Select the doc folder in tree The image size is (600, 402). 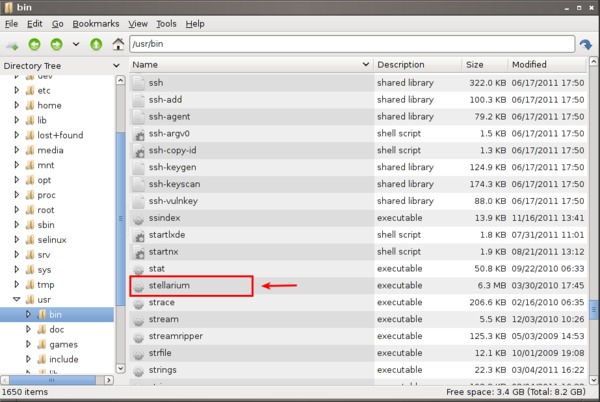(x=56, y=329)
